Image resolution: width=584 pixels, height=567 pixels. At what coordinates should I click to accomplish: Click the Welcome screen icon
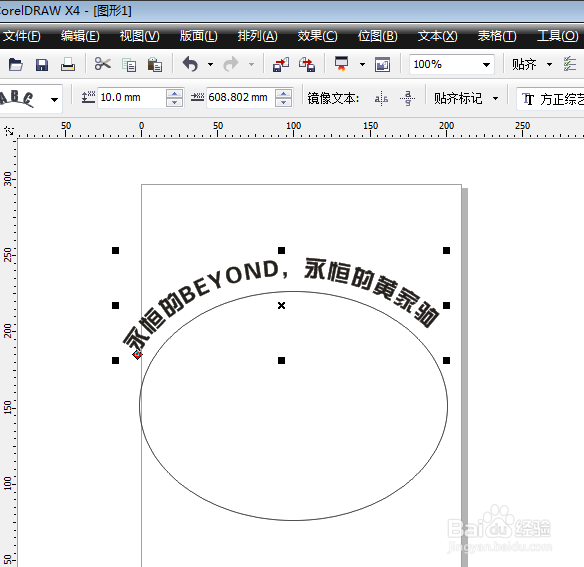tap(383, 65)
